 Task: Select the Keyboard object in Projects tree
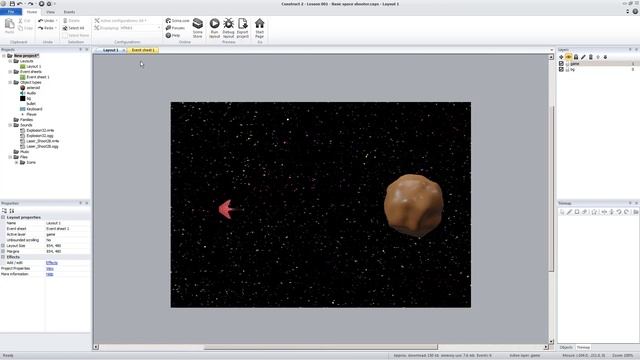click(x=34, y=109)
